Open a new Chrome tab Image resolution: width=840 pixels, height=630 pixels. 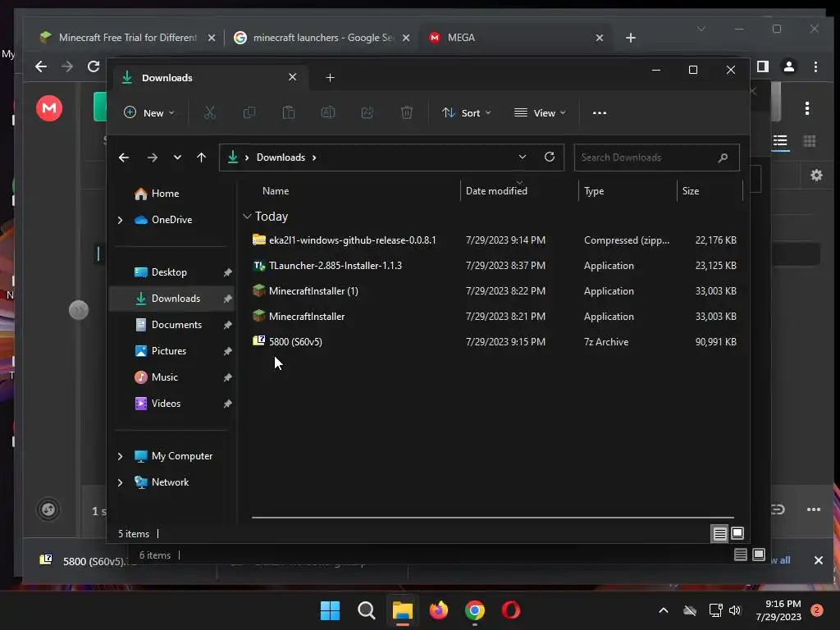coord(631,38)
